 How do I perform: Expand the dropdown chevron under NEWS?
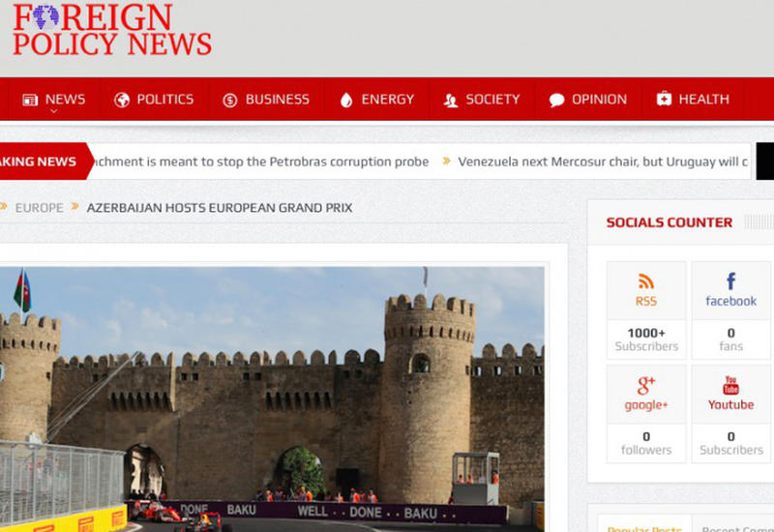[x=54, y=112]
